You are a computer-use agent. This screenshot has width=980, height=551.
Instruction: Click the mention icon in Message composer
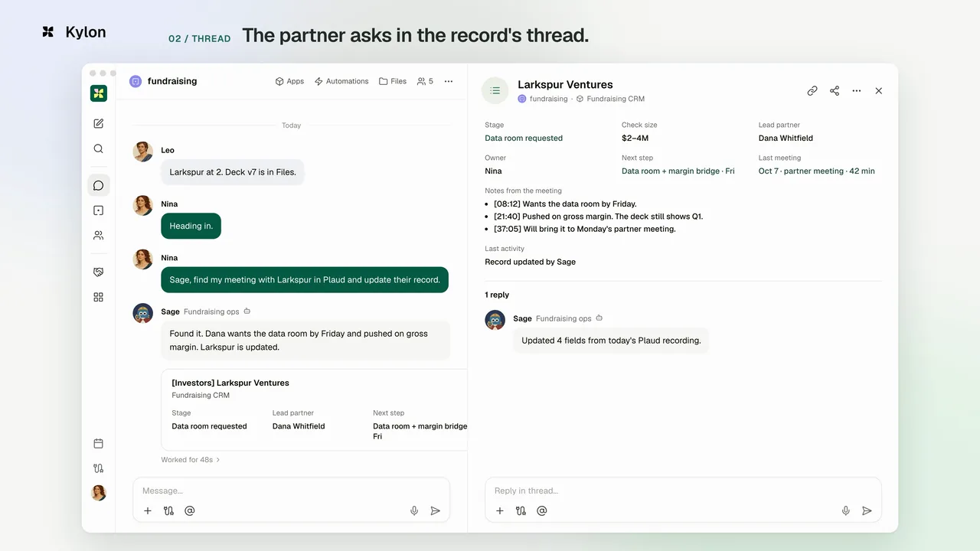[x=190, y=510]
